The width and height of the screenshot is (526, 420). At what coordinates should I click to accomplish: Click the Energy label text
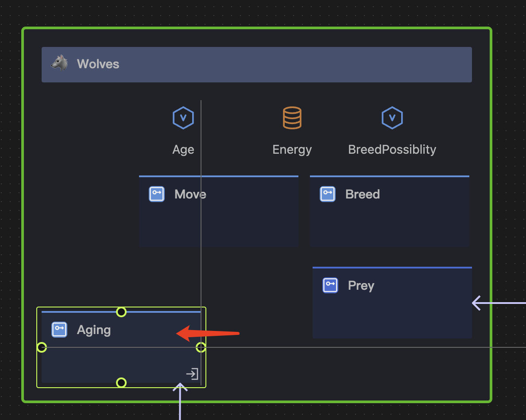click(292, 150)
